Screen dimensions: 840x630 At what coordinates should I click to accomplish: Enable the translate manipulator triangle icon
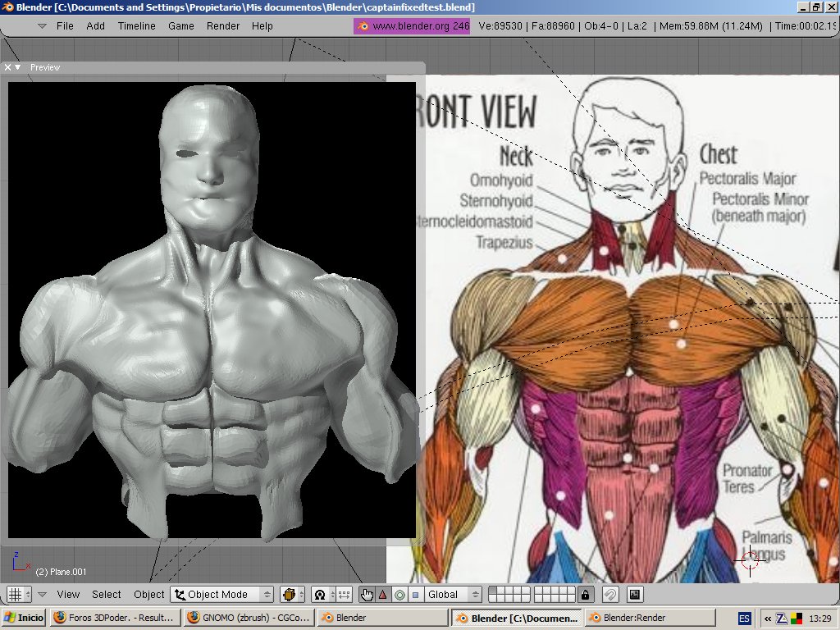point(382,595)
